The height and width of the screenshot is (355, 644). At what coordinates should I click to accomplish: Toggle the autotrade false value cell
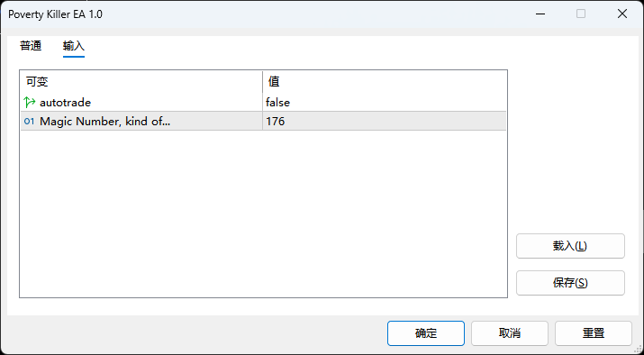384,102
